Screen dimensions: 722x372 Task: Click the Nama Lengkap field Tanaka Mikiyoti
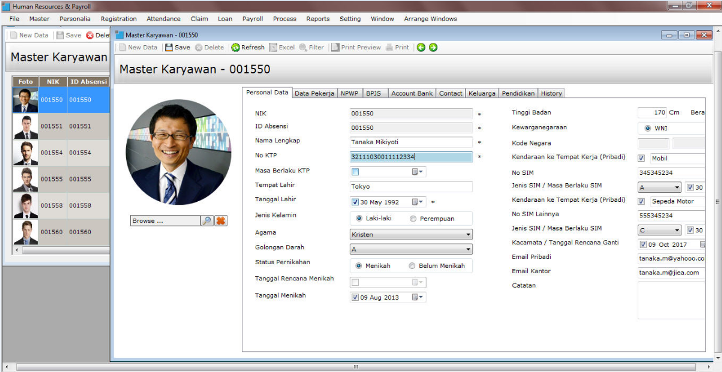pos(411,142)
